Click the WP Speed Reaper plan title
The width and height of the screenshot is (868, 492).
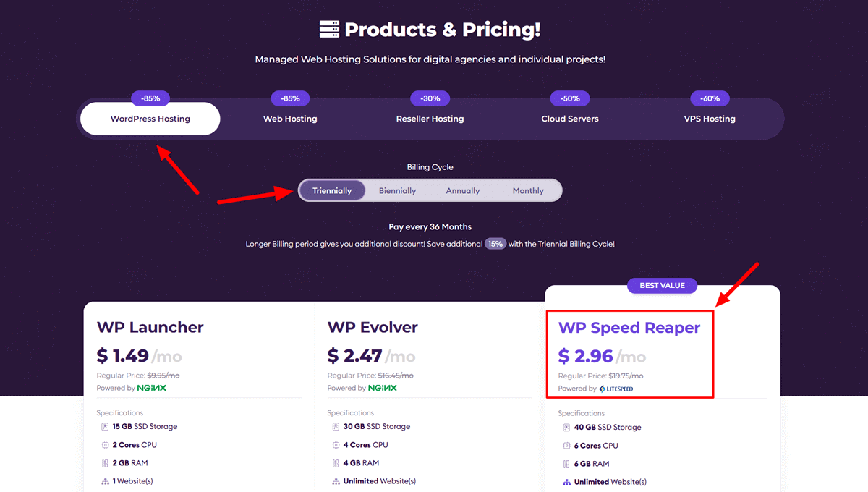(629, 328)
